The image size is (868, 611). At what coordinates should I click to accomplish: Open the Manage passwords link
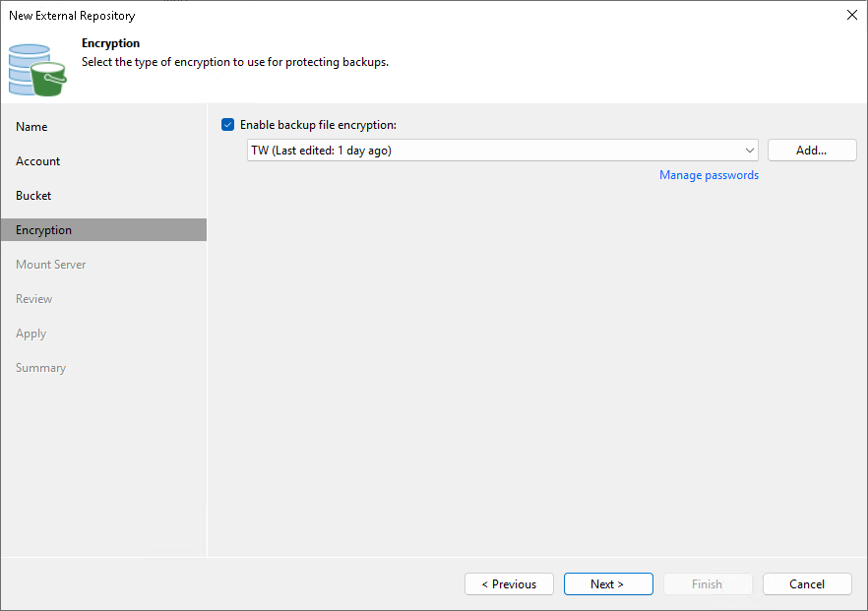coord(709,175)
